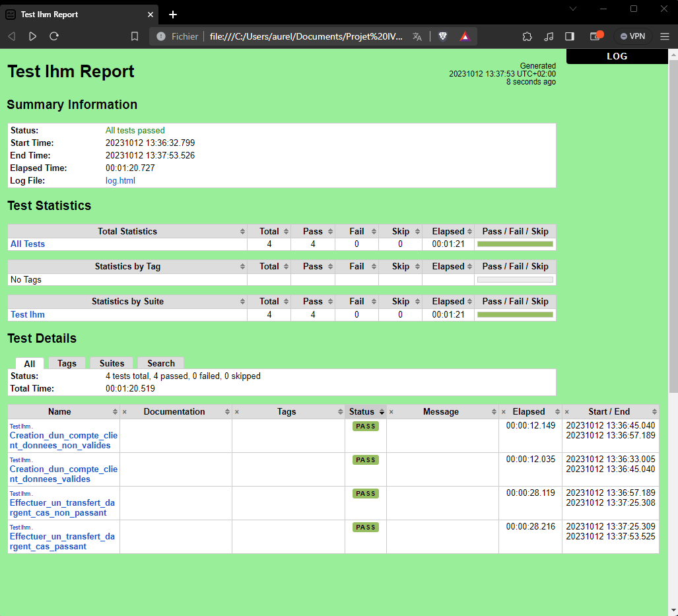Select the Test Ihm Report browser tab

click(x=80, y=15)
